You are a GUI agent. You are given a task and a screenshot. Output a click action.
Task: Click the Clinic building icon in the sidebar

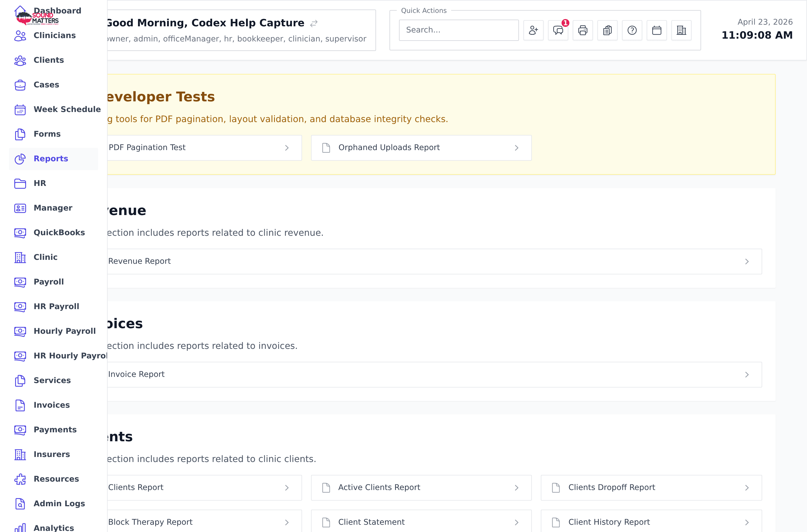pos(20,258)
